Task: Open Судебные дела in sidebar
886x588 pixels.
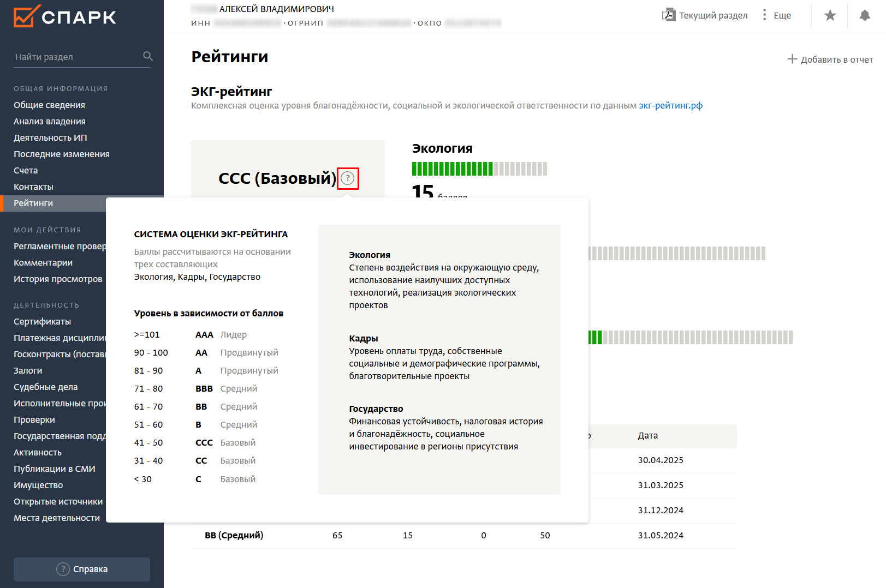Action: point(46,387)
